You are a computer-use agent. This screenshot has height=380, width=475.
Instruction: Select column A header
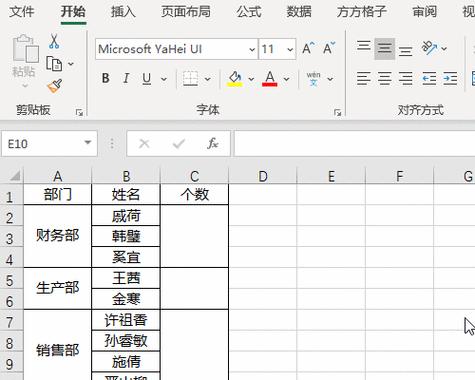(57, 176)
